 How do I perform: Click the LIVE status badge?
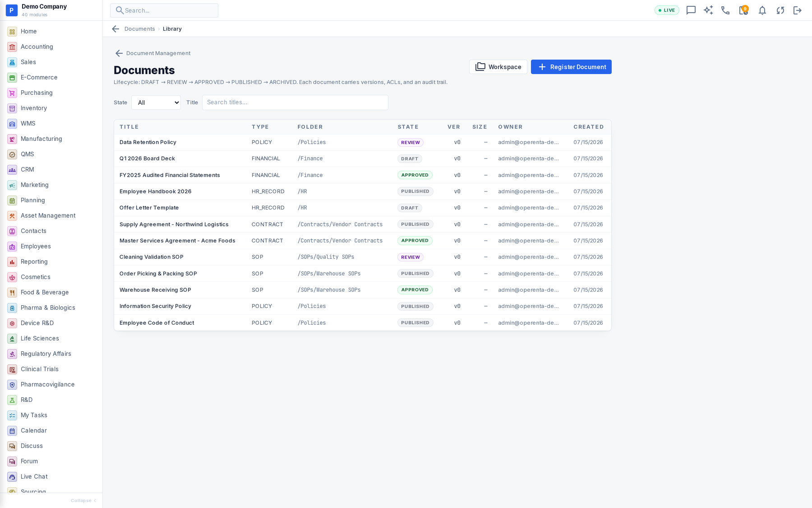coord(667,10)
